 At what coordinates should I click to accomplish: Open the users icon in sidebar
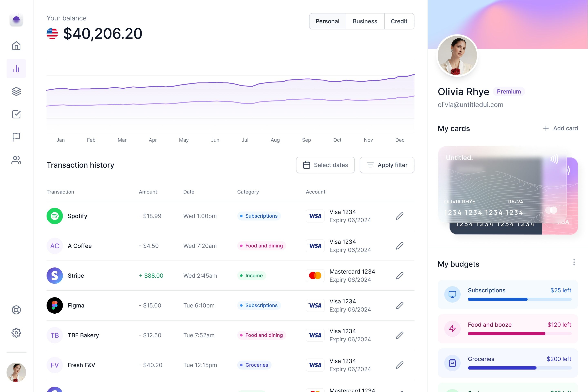[x=16, y=160]
